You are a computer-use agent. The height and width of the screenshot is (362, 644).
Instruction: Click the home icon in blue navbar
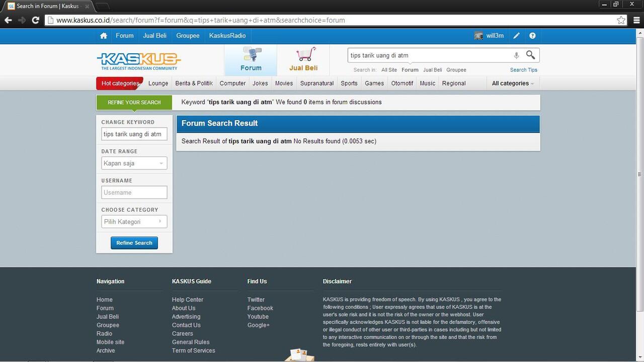pyautogui.click(x=104, y=36)
